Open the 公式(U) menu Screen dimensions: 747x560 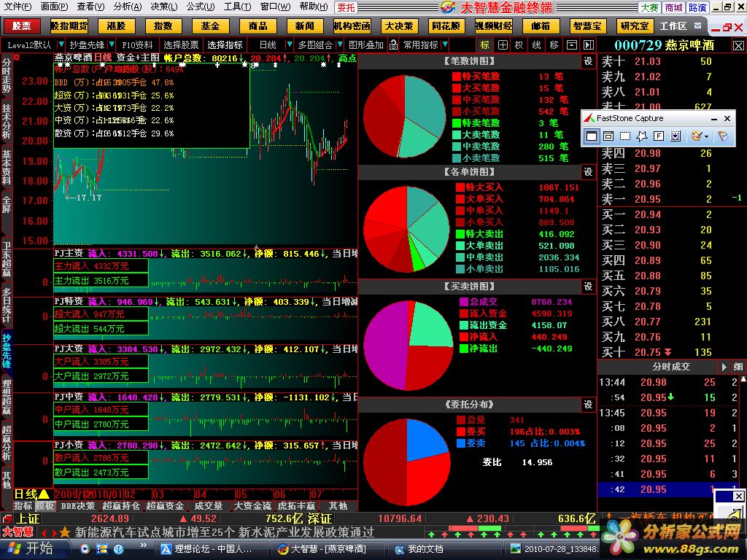coord(201,7)
